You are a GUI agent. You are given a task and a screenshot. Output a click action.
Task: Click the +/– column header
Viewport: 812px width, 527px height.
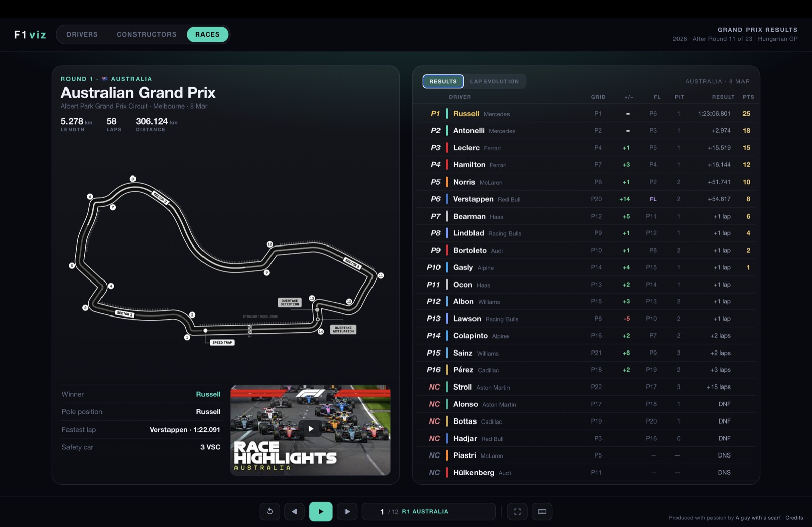(x=629, y=97)
